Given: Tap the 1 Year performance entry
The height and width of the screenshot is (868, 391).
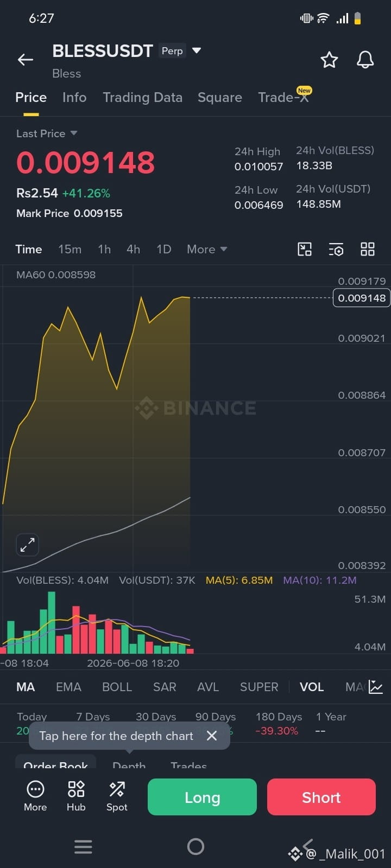Looking at the screenshot, I should click(x=331, y=724).
